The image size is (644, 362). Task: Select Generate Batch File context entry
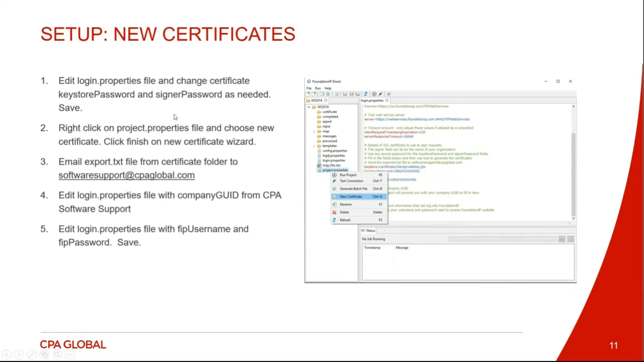[x=359, y=189]
